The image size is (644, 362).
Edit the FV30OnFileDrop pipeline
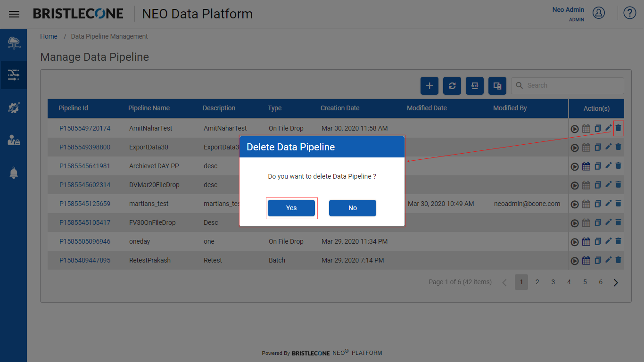608,222
